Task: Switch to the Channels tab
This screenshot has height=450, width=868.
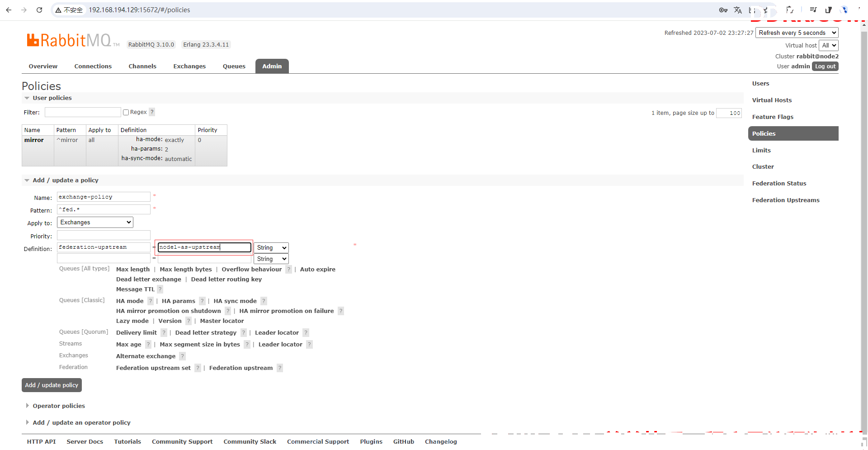Action: pos(142,66)
